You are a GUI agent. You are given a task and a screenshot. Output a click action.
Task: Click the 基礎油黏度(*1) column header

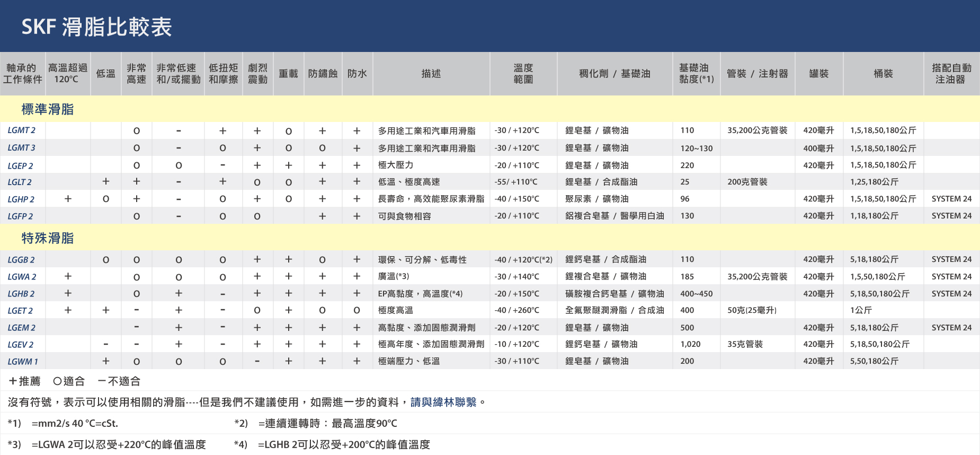click(x=696, y=74)
